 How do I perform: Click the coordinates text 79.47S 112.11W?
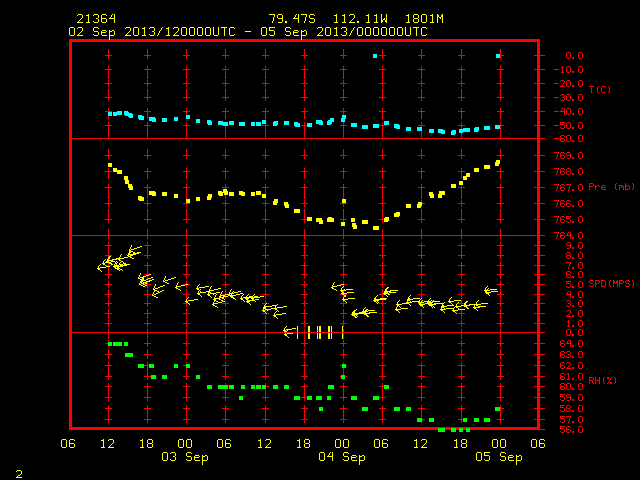pos(328,19)
